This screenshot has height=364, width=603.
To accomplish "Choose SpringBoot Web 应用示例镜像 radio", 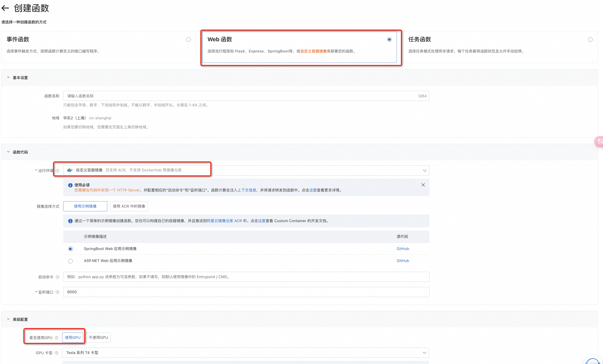I will pos(70,249).
